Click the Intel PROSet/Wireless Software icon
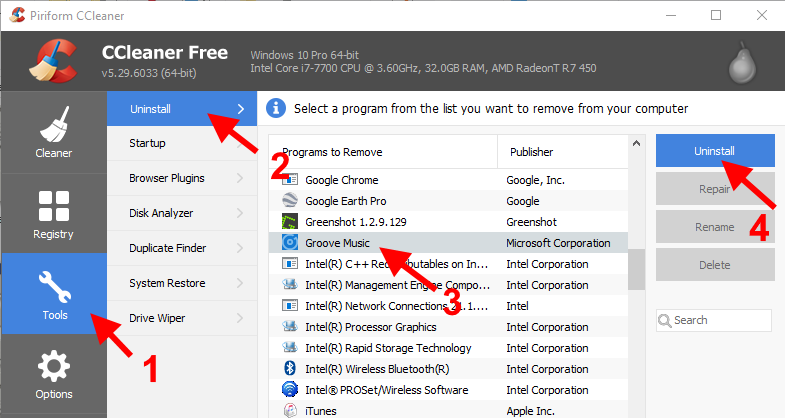Image resolution: width=785 pixels, height=418 pixels. pos(290,389)
